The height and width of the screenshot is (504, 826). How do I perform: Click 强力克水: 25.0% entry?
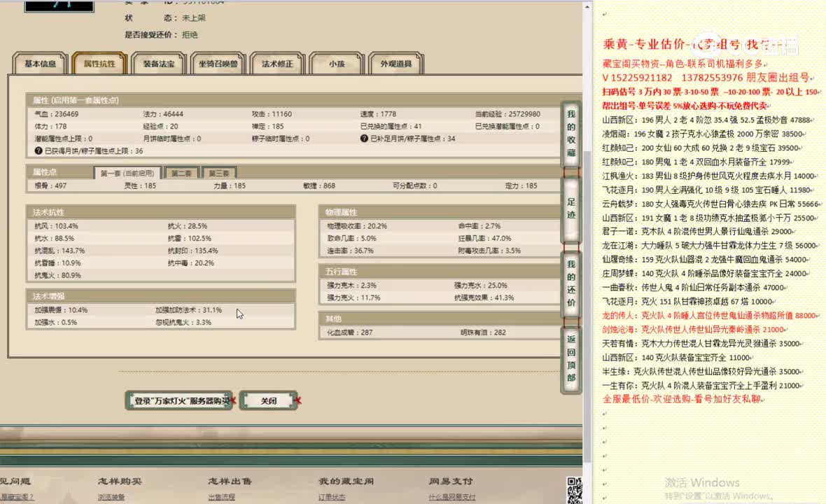480,286
